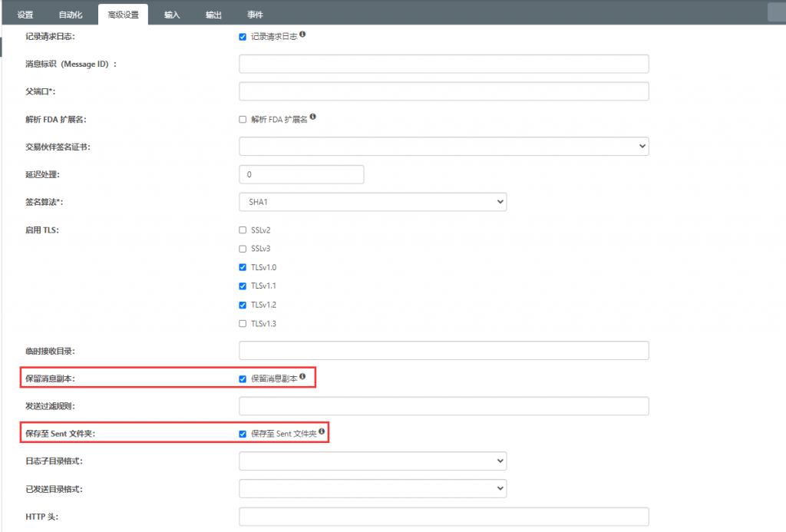The height and width of the screenshot is (532, 786).
Task: Click info icon beside 保存至 Sent 文件夹
Action: (322, 431)
